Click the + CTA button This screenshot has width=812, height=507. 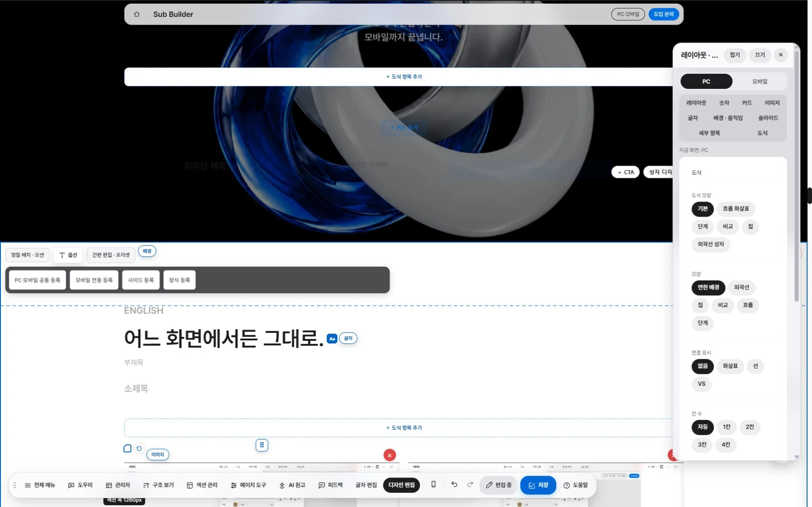pos(625,172)
